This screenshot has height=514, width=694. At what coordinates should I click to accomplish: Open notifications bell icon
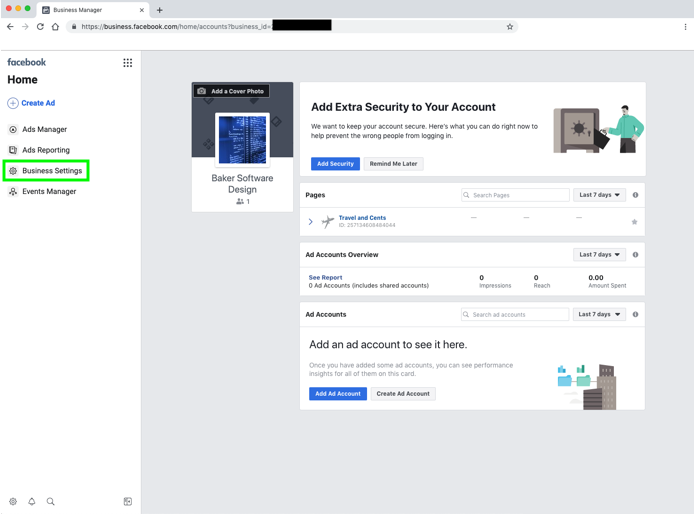(32, 501)
